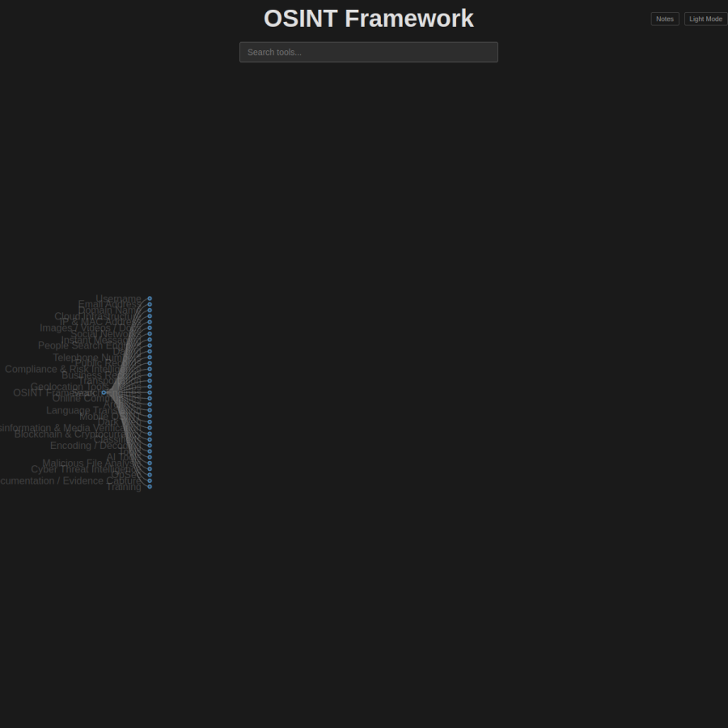Viewport: 728px width, 728px height.
Task: Expand the Training node
Action: point(150,487)
